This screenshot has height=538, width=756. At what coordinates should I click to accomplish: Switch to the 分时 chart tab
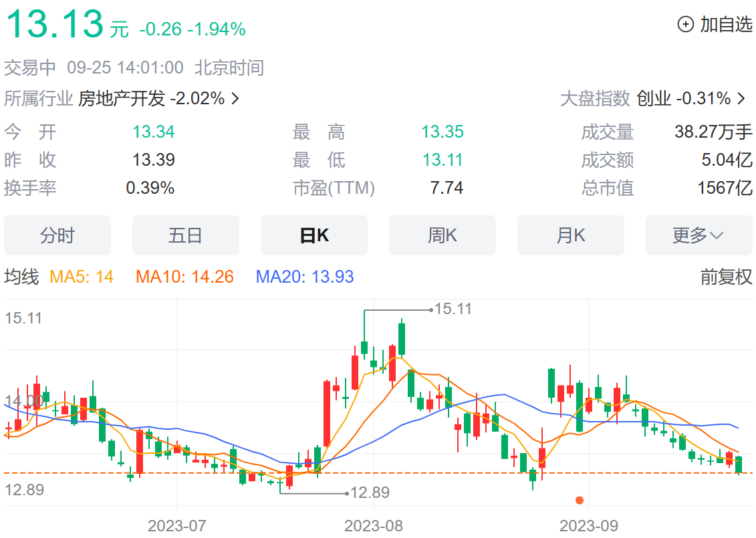57,235
